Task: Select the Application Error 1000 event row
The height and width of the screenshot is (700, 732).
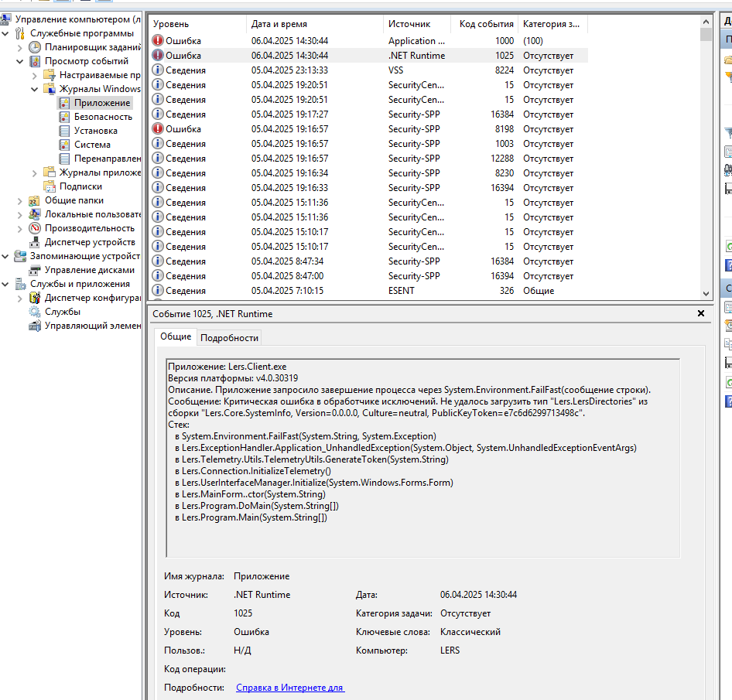Action: point(368,41)
